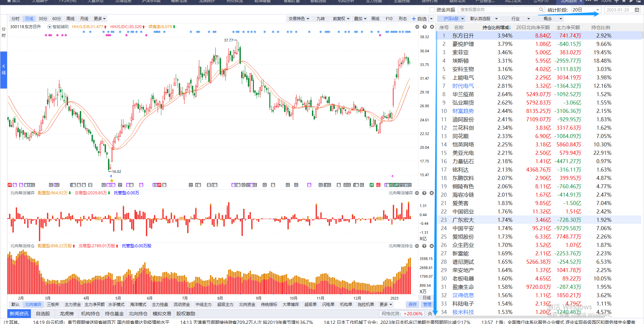Click the 智能辅助 circle arrow icon

tap(50, 27)
